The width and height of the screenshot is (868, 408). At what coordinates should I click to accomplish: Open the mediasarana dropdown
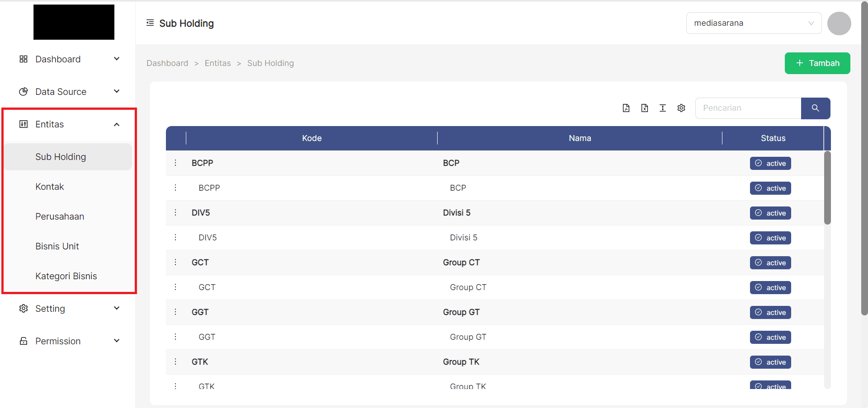pos(754,23)
